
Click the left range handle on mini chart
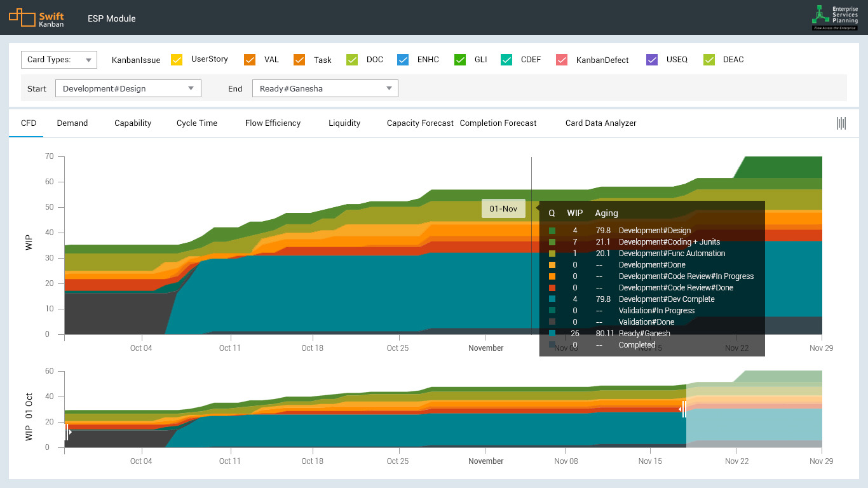click(67, 432)
